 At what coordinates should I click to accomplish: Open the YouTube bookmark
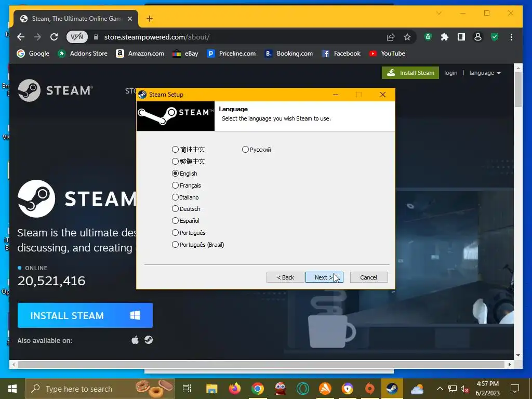click(387, 54)
